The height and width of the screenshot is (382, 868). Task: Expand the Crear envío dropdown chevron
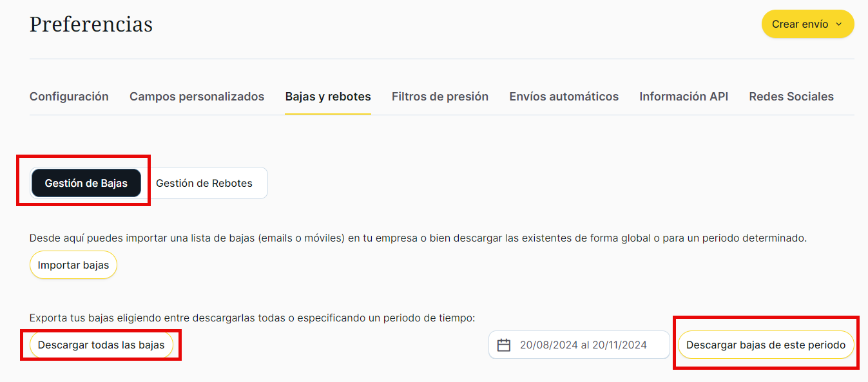[x=838, y=24]
